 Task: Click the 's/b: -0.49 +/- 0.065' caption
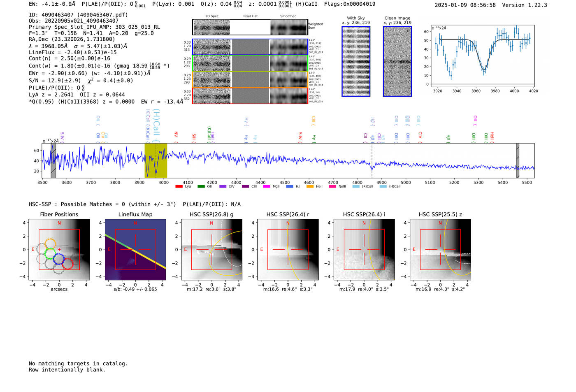pyautogui.click(x=135, y=289)
